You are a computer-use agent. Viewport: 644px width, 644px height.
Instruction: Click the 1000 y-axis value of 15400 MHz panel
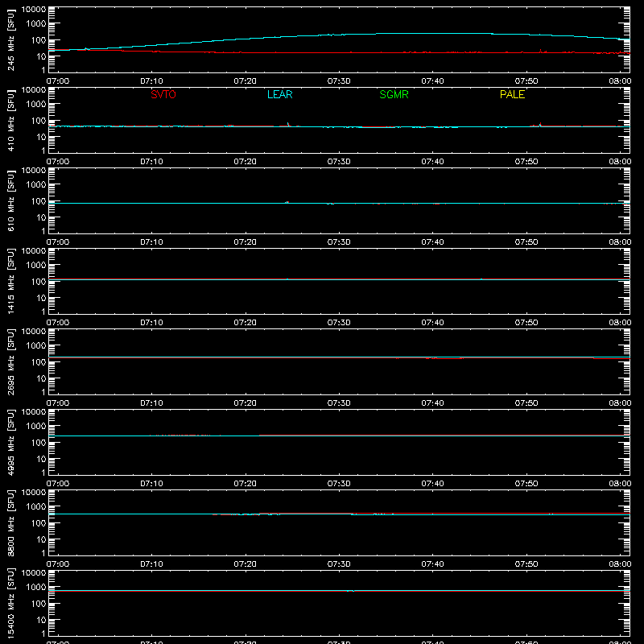(36, 588)
